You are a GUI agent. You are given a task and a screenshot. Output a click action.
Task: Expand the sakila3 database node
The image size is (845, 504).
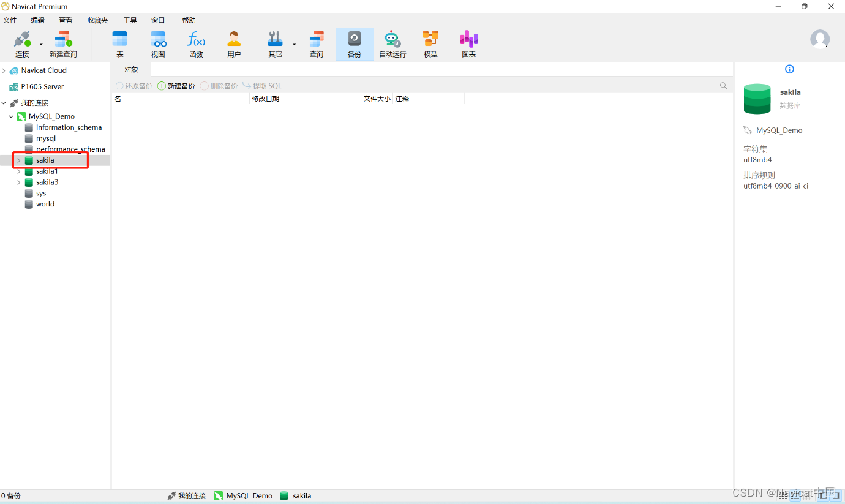tap(18, 182)
